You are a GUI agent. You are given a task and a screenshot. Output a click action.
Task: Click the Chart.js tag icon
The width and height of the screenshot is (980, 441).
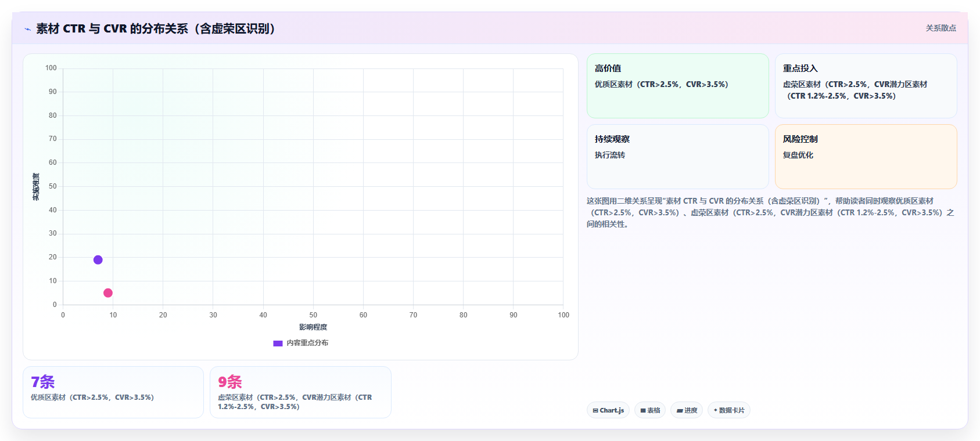[x=595, y=410]
